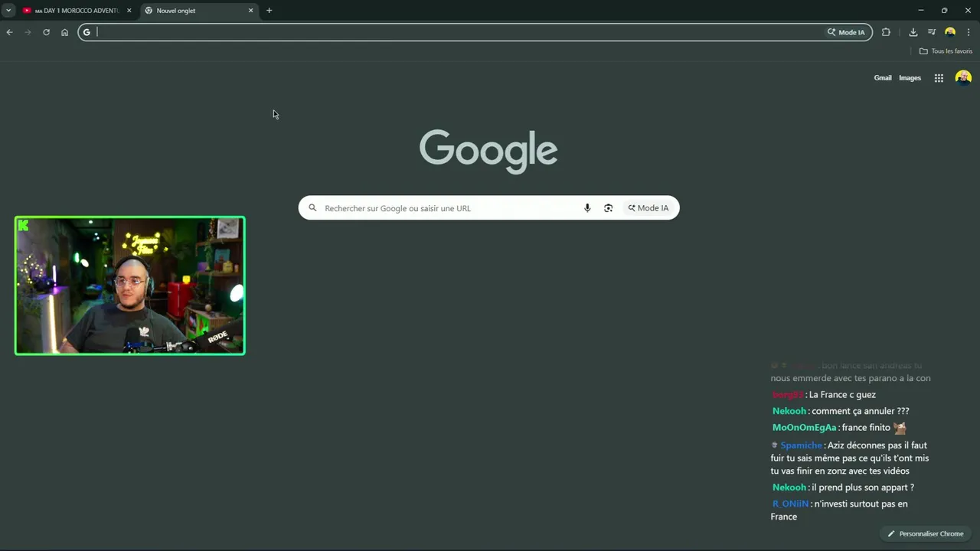Click chat username Nekooh asking comment ça annuler
The image size is (980, 551).
(x=789, y=411)
